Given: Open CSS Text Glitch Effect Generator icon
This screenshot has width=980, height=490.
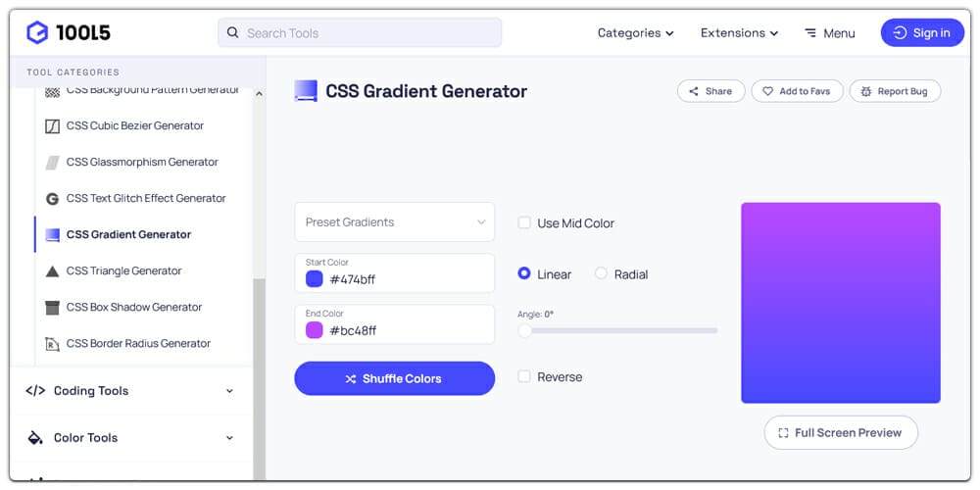Looking at the screenshot, I should [x=53, y=199].
